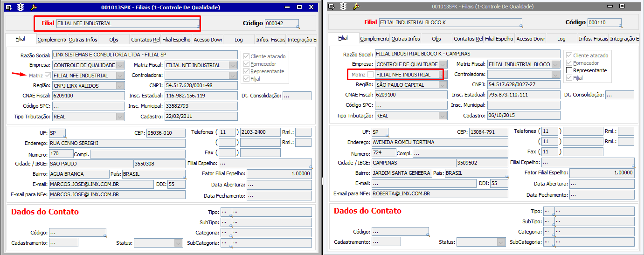Viewport: 644px width, 255px height.
Task: Click Data Abertura field in right window
Action: [602, 184]
